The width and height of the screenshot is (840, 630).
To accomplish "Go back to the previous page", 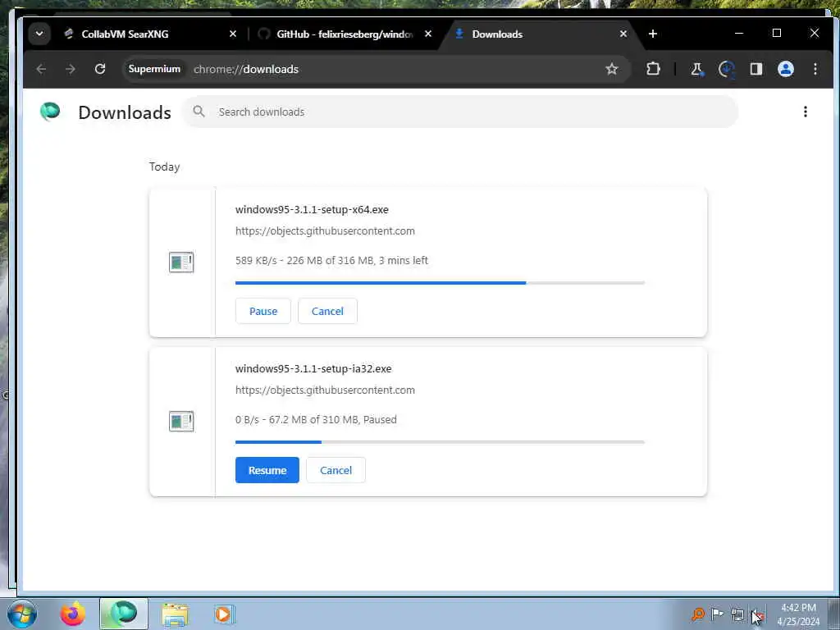I will pyautogui.click(x=41, y=69).
